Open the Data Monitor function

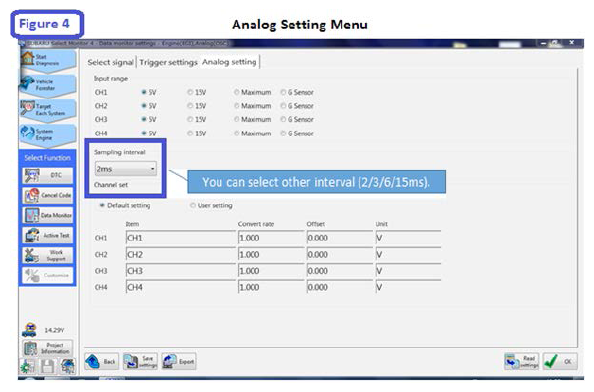click(48, 215)
